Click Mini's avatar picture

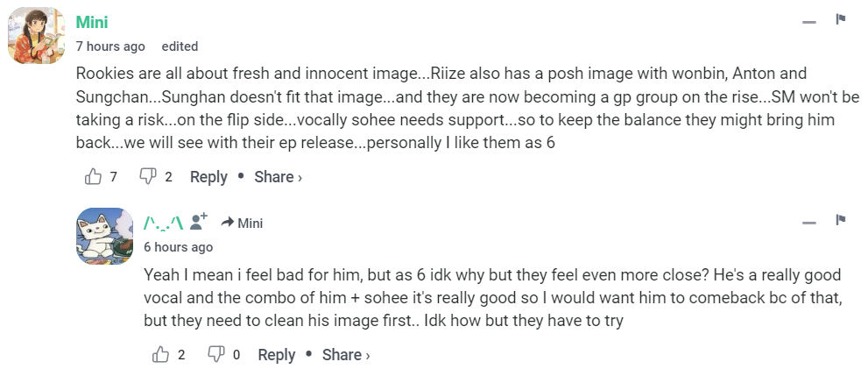37,37
